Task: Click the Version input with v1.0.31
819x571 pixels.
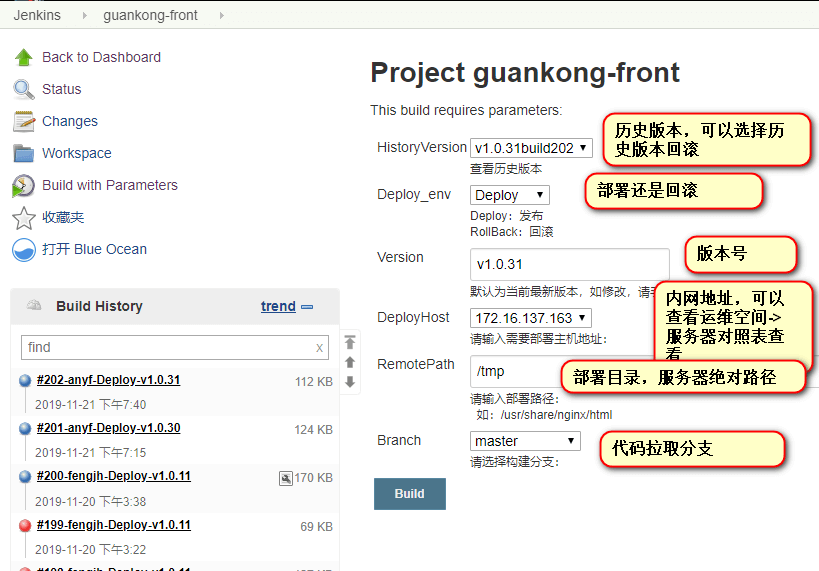Action: pos(569,264)
